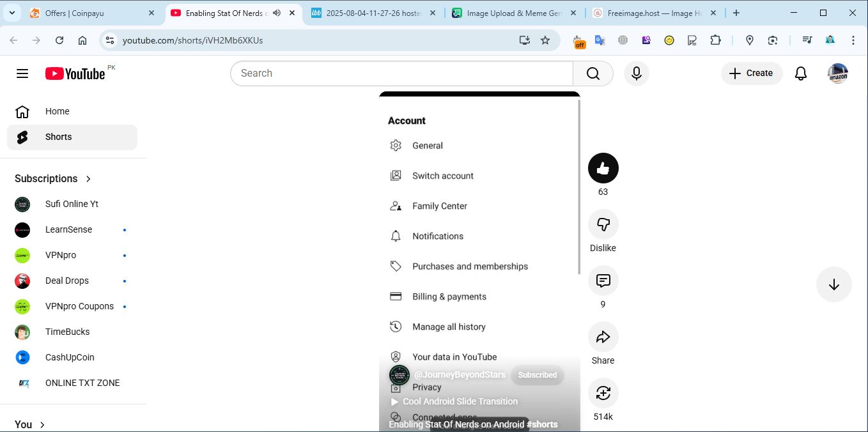Open the YouTube hamburger guide menu
Image resolution: width=868 pixels, height=432 pixels.
[x=22, y=73]
